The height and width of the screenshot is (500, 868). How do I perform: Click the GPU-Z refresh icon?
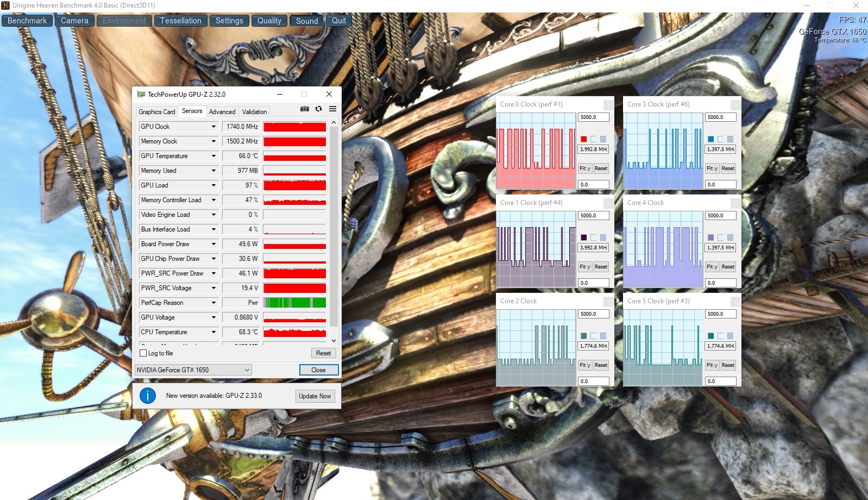click(x=318, y=109)
